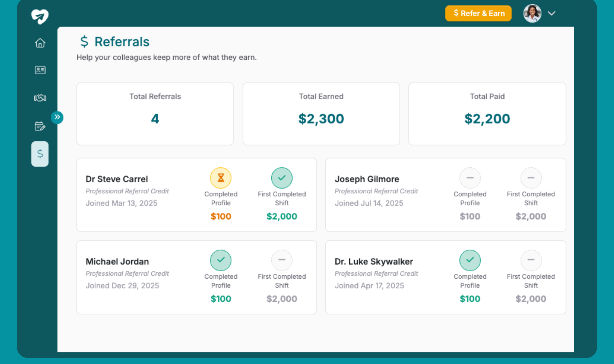Click the profile avatar photo
This screenshot has height=364, width=614.
[x=532, y=13]
